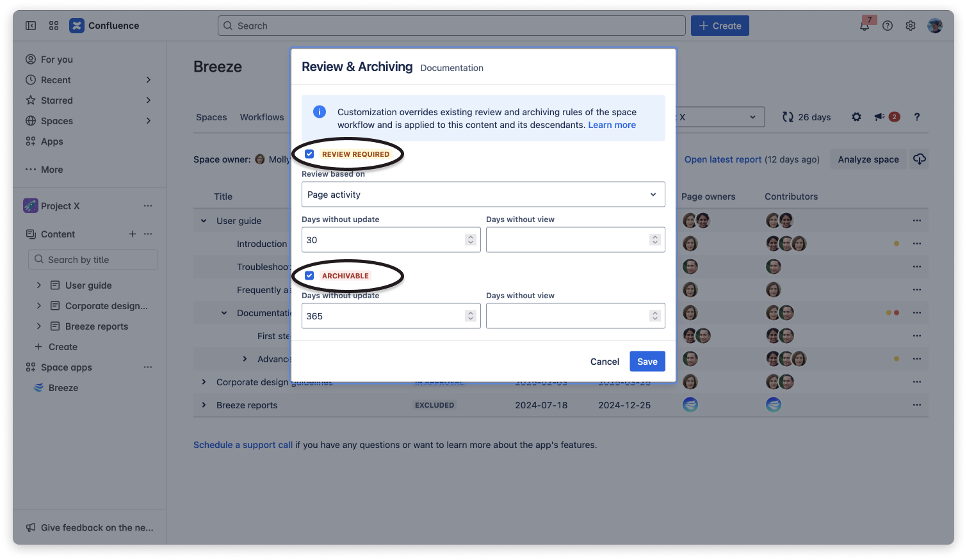Click Schedule a support call link
This screenshot has width=967, height=560.
tap(243, 445)
